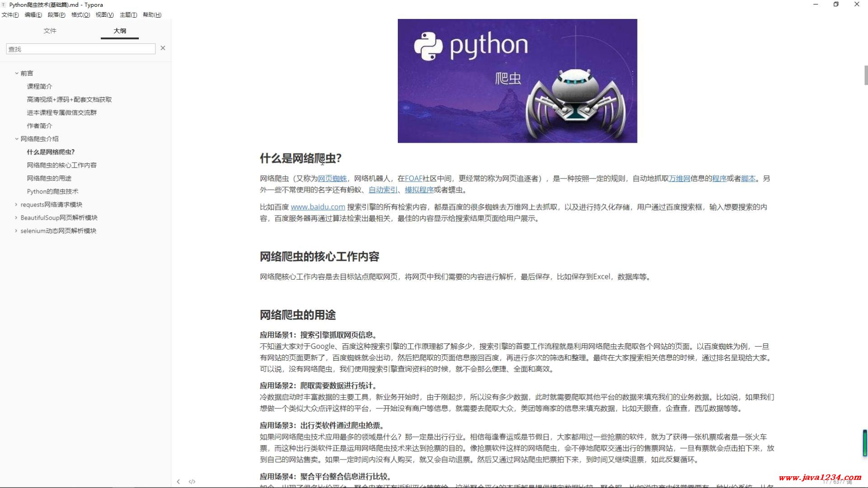Collapse the 前言 outline section

coord(16,73)
